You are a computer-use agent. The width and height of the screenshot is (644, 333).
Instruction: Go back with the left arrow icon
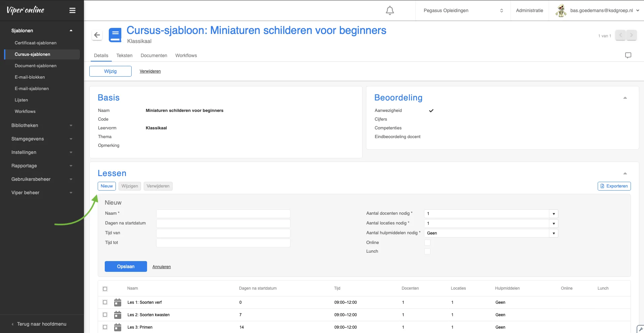coord(97,35)
